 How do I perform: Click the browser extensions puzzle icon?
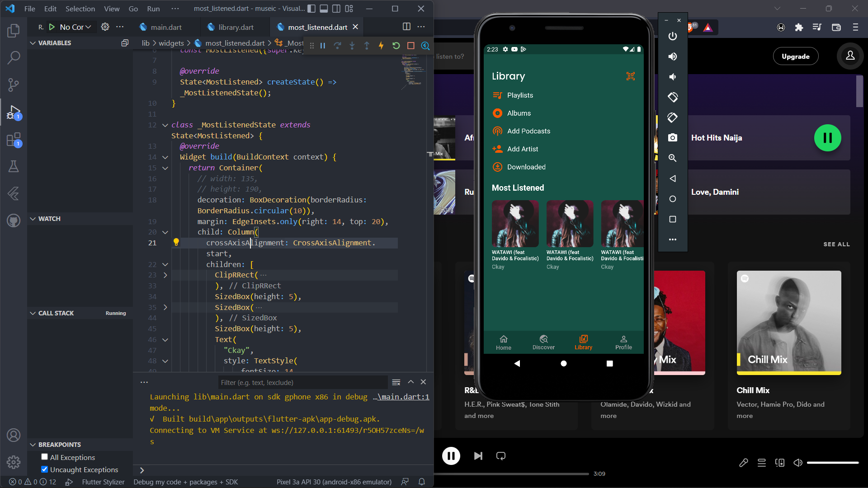tap(799, 28)
